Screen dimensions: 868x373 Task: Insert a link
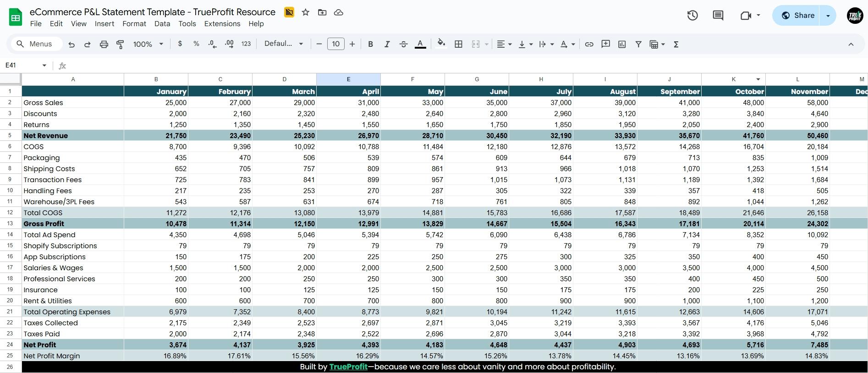[x=589, y=45]
